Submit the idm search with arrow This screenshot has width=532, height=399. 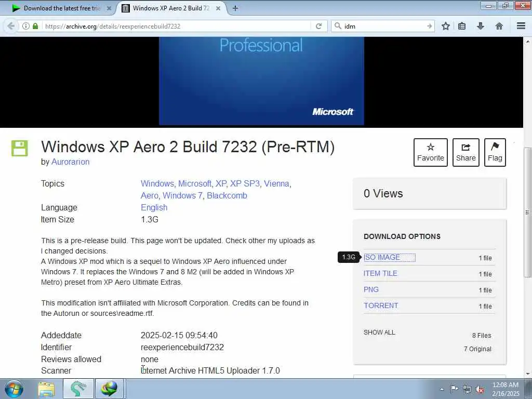429,26
